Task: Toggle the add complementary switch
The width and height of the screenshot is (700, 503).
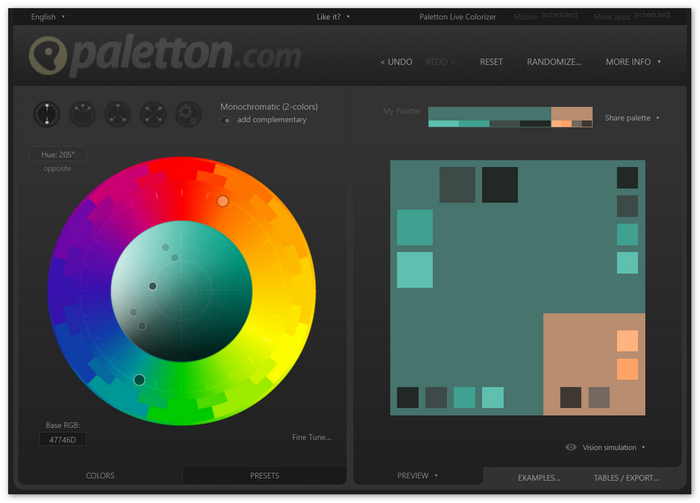Action: (x=226, y=120)
